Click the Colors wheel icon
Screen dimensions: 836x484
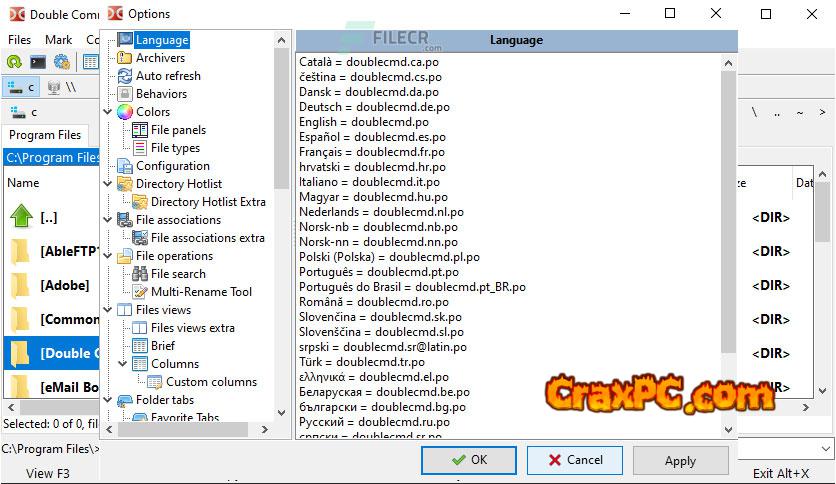coord(125,111)
